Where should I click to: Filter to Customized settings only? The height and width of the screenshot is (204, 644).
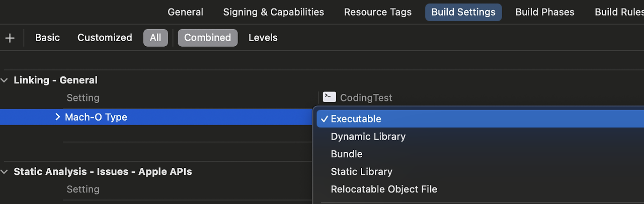105,38
